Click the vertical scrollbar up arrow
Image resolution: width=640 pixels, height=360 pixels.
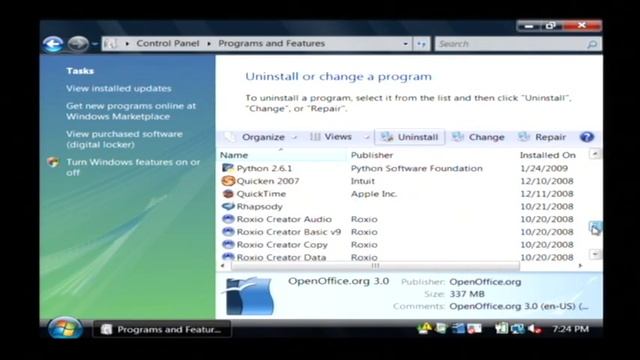[595, 154]
